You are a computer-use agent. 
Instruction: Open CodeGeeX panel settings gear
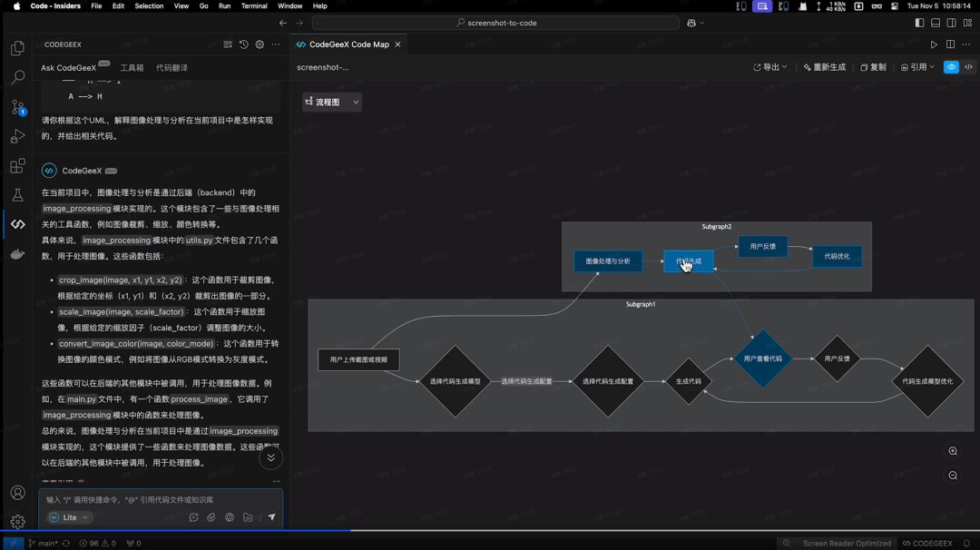coord(260,44)
